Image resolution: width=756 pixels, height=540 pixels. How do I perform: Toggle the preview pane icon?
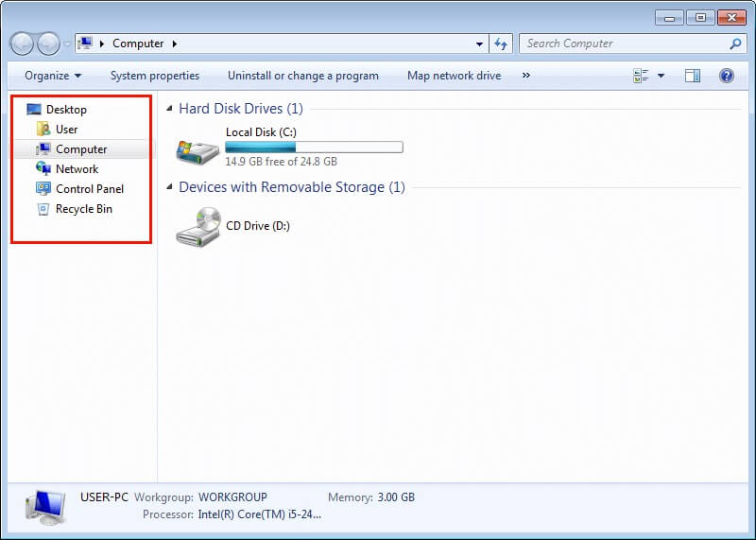click(x=693, y=76)
